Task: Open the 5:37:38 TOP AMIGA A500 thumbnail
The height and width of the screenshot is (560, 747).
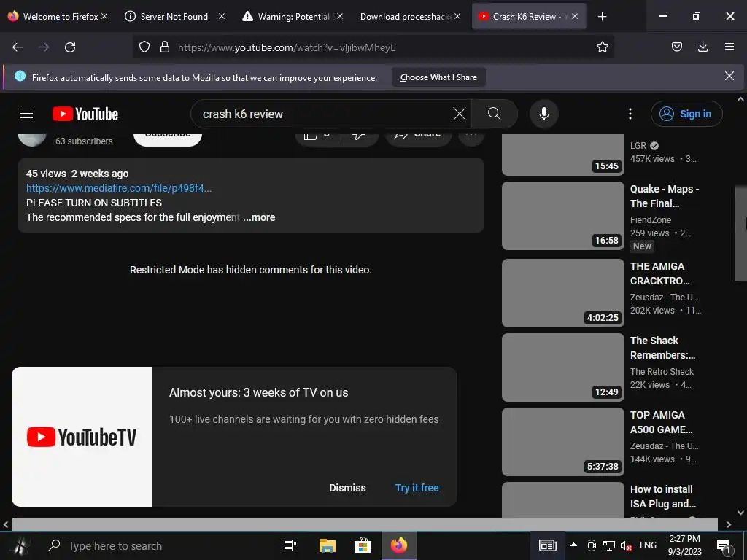Action: tap(563, 441)
